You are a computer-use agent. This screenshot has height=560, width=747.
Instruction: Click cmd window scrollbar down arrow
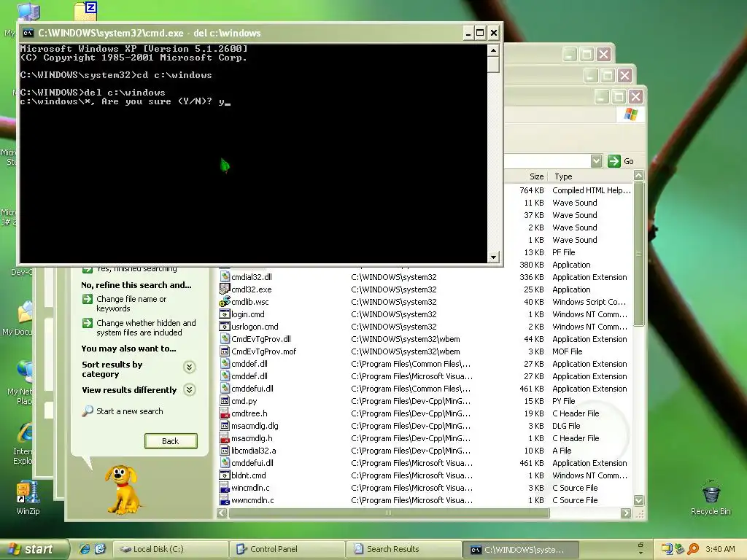[493, 257]
